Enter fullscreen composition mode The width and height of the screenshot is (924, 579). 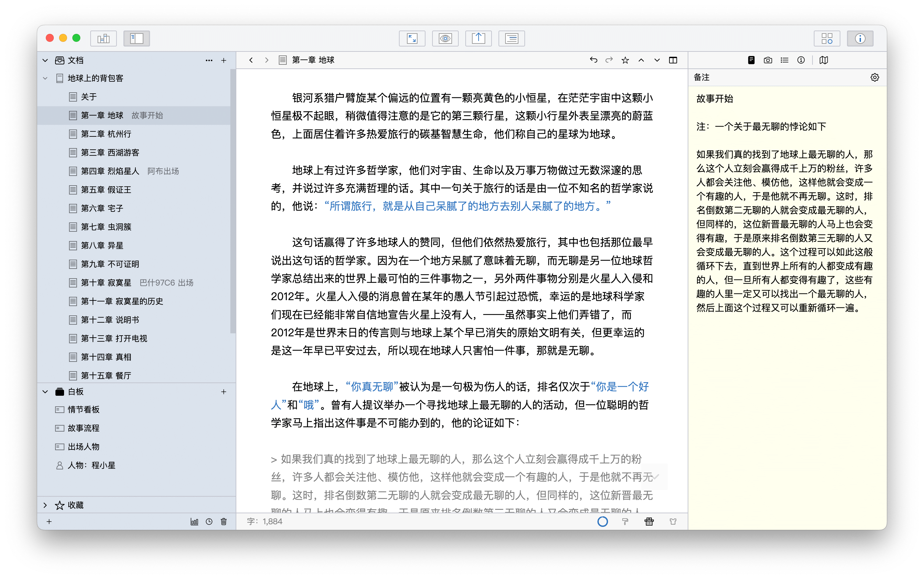click(412, 38)
